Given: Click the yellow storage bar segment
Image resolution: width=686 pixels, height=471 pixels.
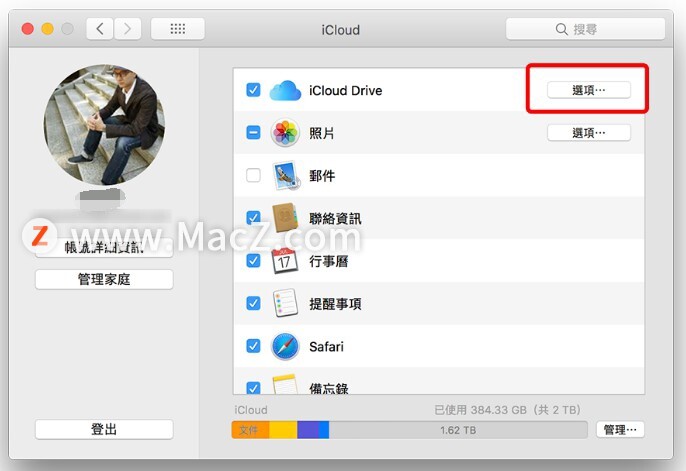Looking at the screenshot, I should (283, 430).
